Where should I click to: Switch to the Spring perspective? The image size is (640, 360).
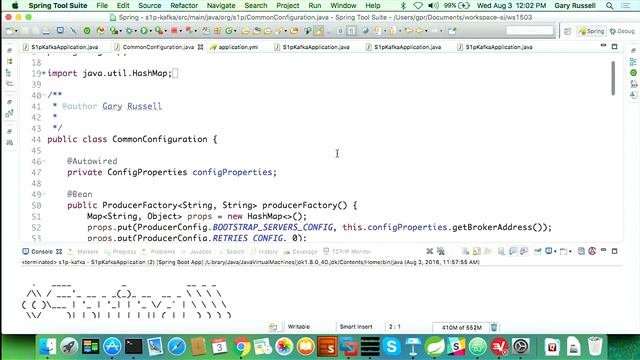click(591, 31)
